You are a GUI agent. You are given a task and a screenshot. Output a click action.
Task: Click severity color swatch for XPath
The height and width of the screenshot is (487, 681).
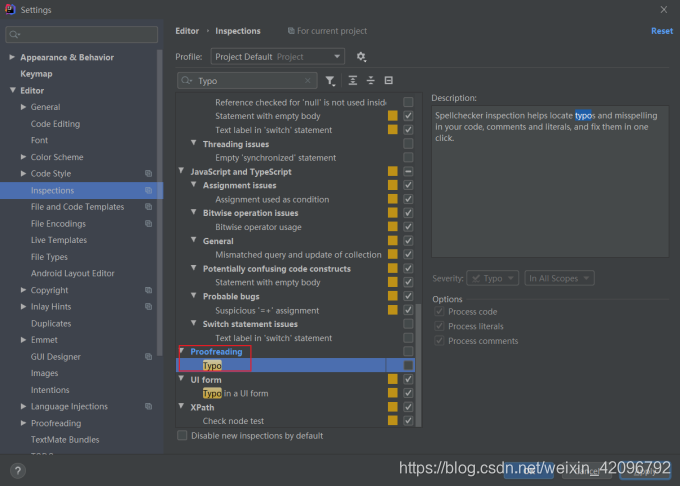393,407
